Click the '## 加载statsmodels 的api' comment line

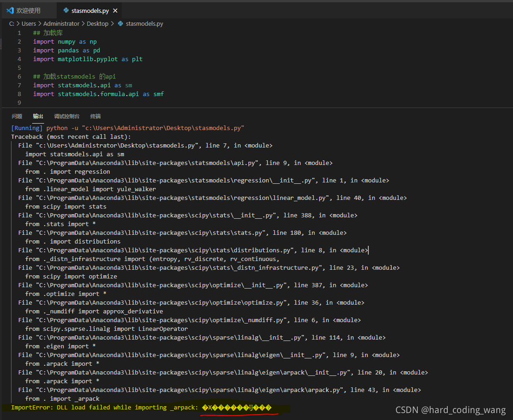coord(74,77)
